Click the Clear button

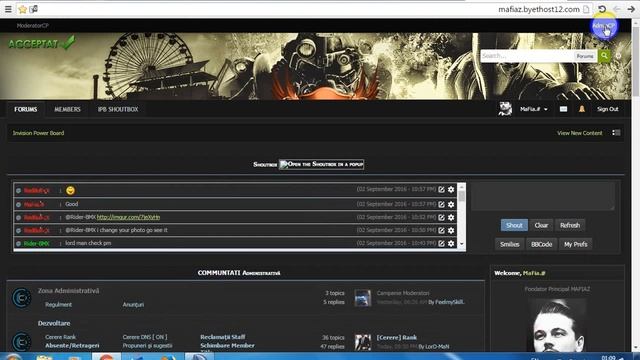pyautogui.click(x=541, y=225)
